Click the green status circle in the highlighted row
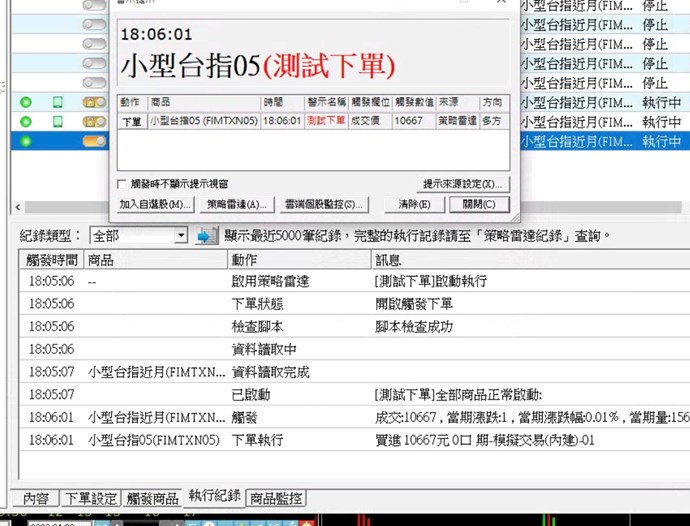Viewport: 690px width, 526px height. point(26,141)
